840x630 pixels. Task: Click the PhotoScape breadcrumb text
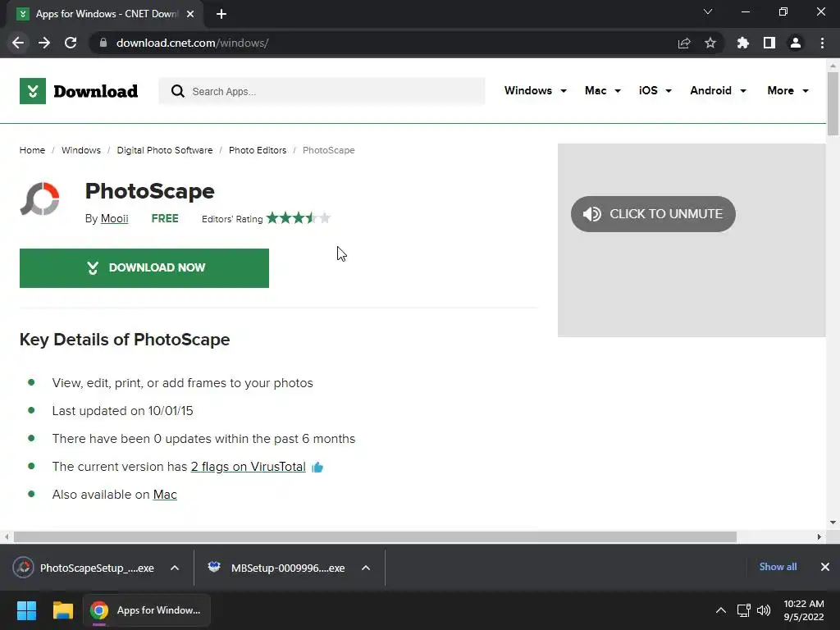[328, 151]
